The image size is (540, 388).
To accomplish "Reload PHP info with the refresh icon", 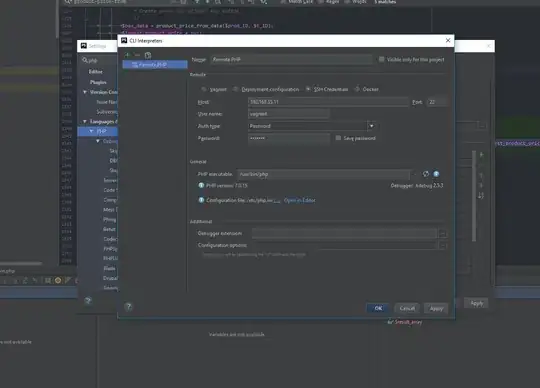I will point(426,174).
